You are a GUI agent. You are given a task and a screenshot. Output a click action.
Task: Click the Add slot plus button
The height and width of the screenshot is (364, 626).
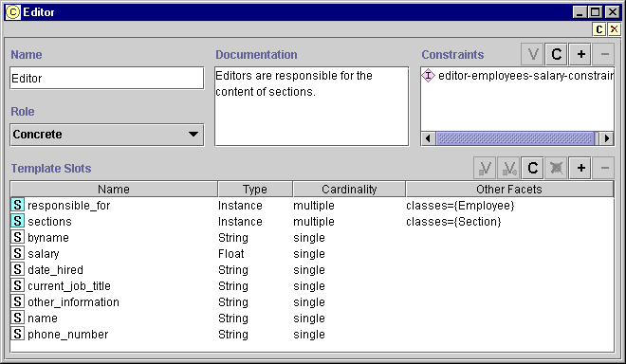point(580,168)
